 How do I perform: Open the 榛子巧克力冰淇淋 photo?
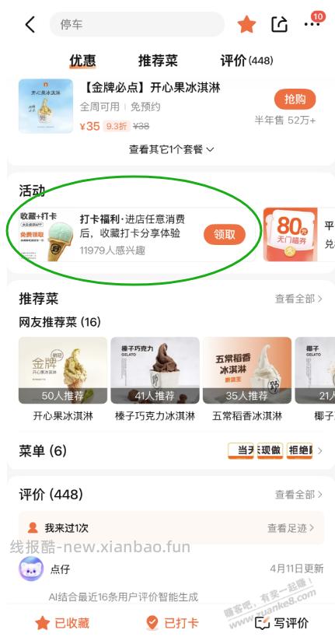pyautogui.click(x=155, y=370)
